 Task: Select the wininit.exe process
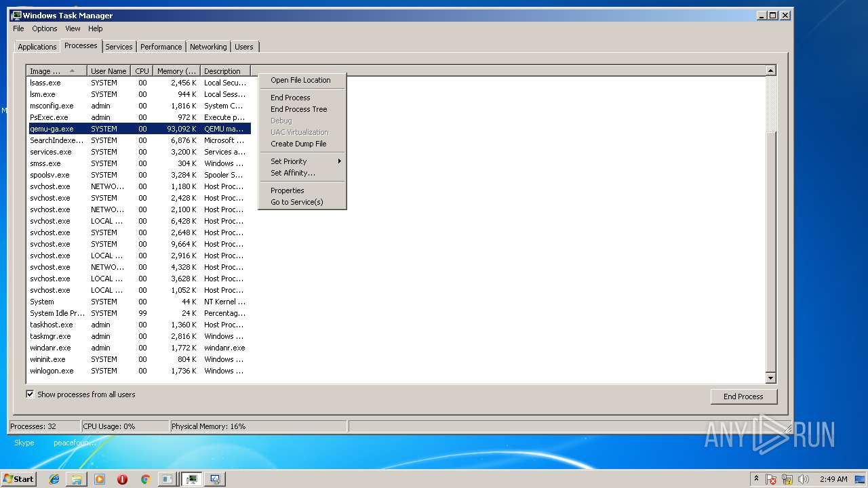click(139, 359)
